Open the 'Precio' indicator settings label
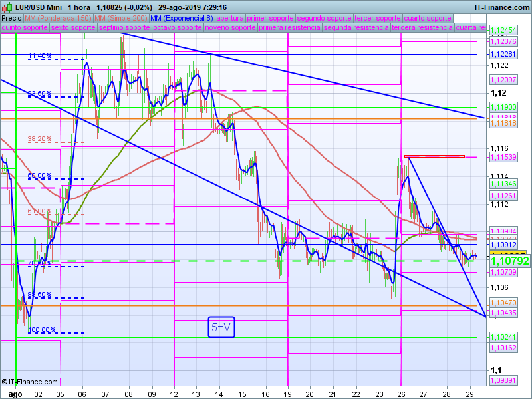Viewport: 532px width, 399px height. pos(11,18)
